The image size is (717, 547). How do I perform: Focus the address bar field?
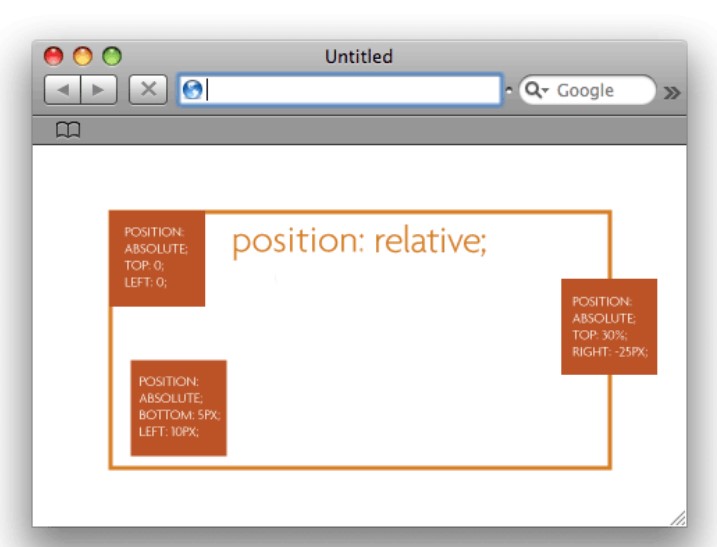click(x=340, y=90)
